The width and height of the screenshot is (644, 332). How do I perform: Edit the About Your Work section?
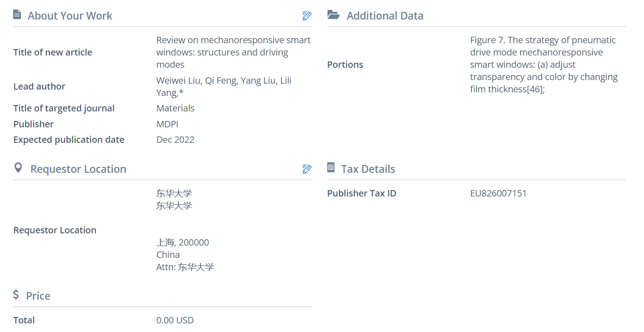click(x=307, y=16)
